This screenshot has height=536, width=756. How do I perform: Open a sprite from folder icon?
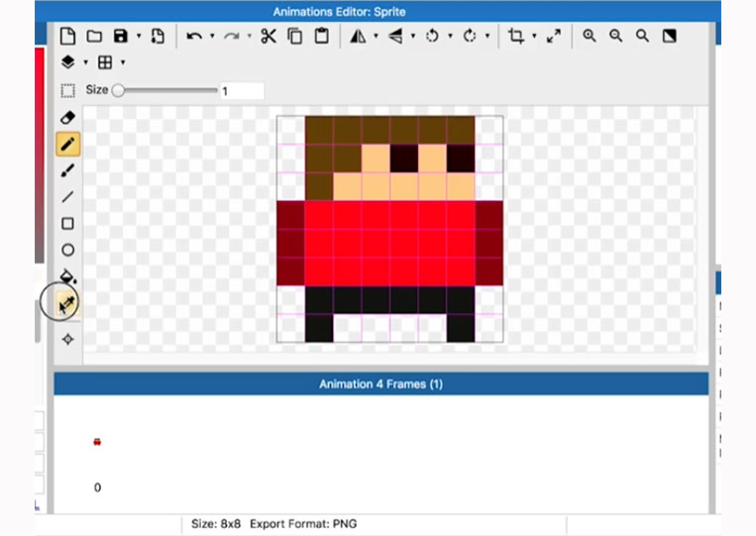pos(94,36)
